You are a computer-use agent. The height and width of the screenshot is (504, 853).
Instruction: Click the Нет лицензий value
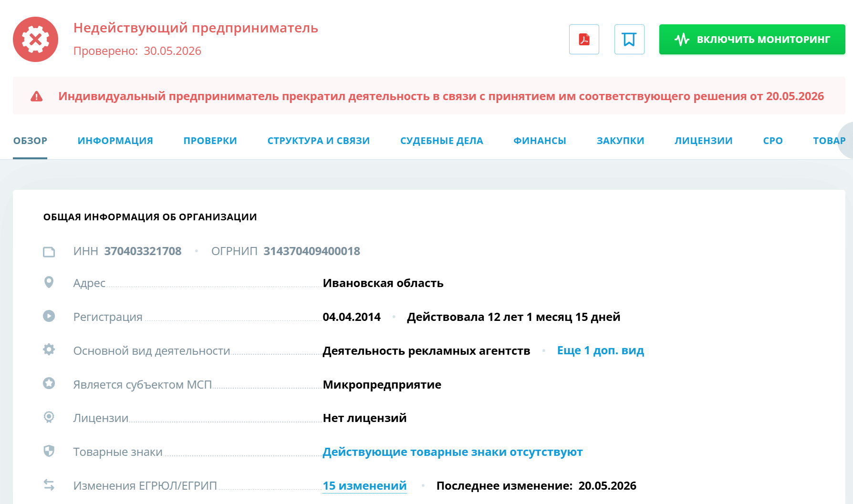tap(364, 418)
